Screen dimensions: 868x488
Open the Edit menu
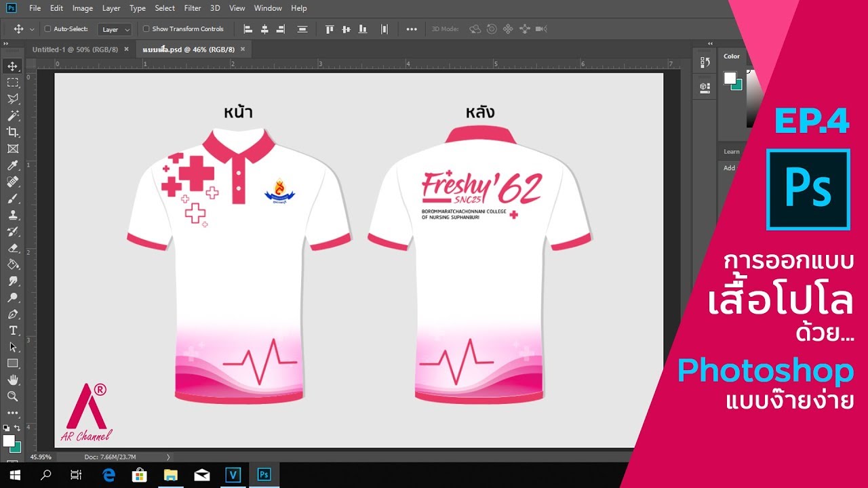click(57, 8)
